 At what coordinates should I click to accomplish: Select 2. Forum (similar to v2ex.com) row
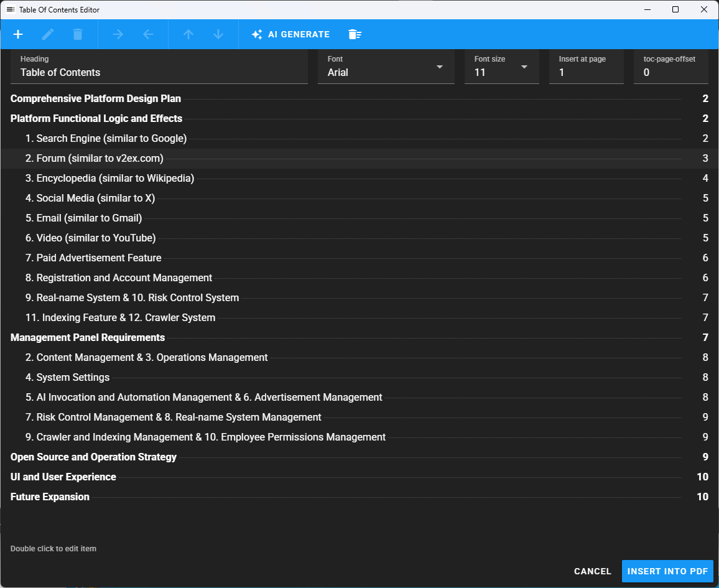[359, 158]
